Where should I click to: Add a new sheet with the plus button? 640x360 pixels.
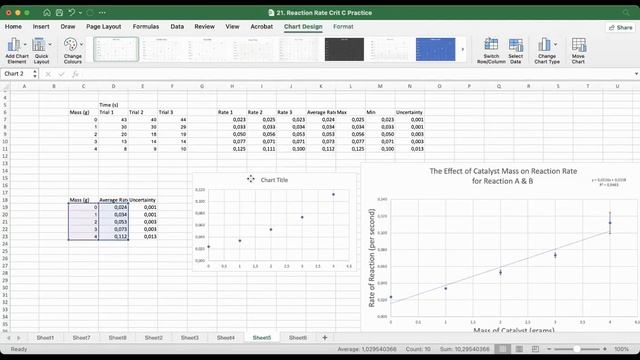point(325,338)
